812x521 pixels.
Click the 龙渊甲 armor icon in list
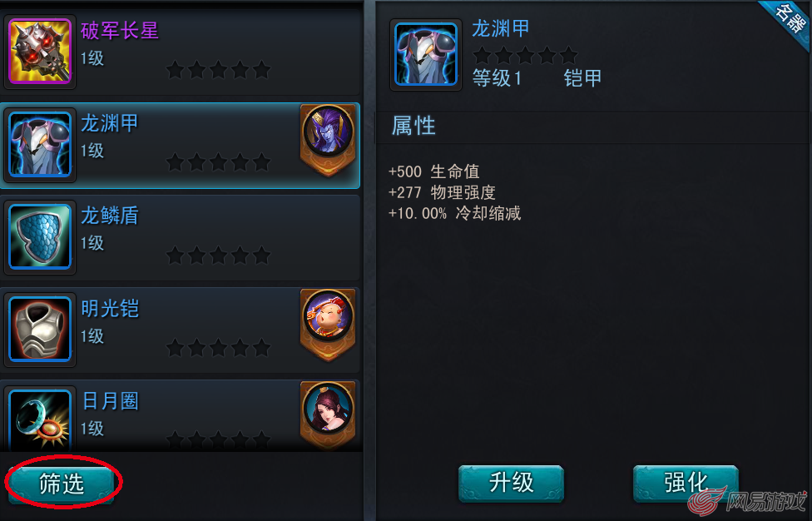(40, 145)
